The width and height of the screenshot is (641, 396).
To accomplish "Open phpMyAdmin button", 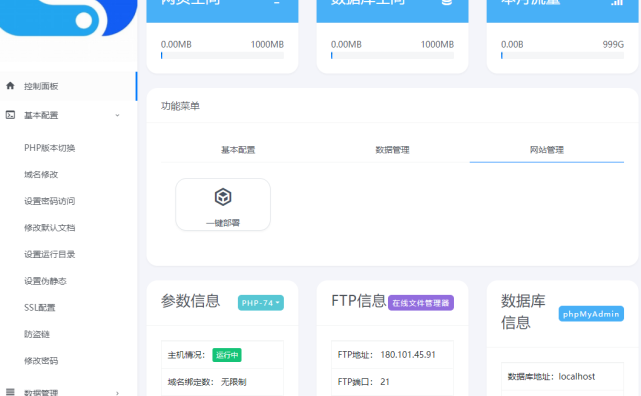I will tap(591, 314).
